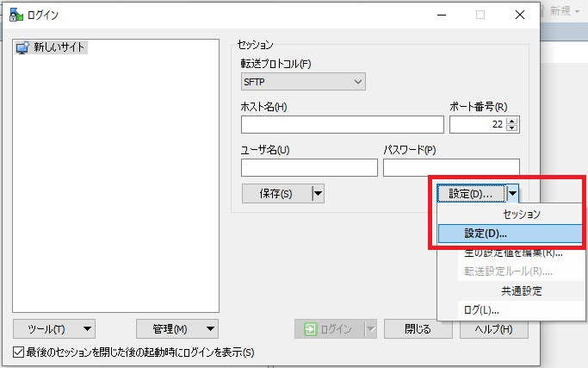Open the 転送プロトコル SFTP dropdown

click(304, 82)
